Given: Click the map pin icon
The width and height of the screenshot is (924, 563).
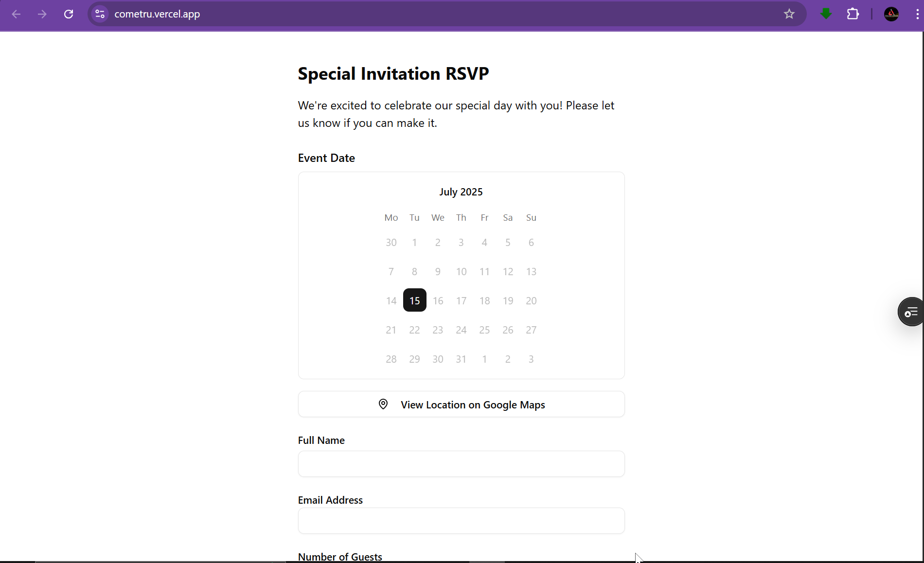Looking at the screenshot, I should [383, 405].
